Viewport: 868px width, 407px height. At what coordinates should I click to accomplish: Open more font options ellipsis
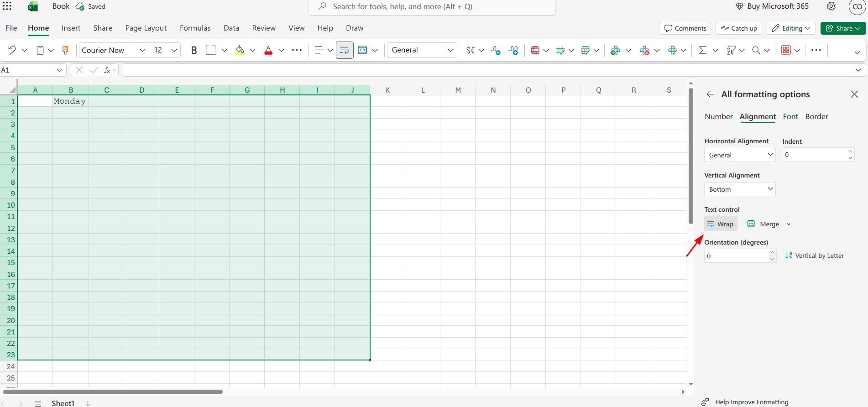(x=297, y=50)
